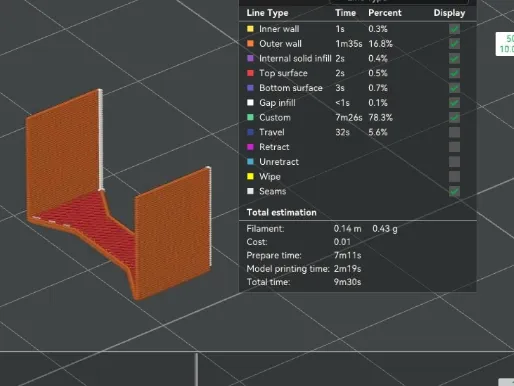Select the Gap infill label
This screenshot has height=386, width=514.
point(277,103)
